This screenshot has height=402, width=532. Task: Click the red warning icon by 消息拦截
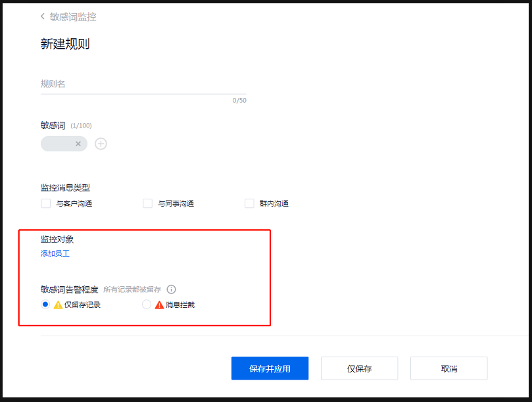click(x=159, y=305)
